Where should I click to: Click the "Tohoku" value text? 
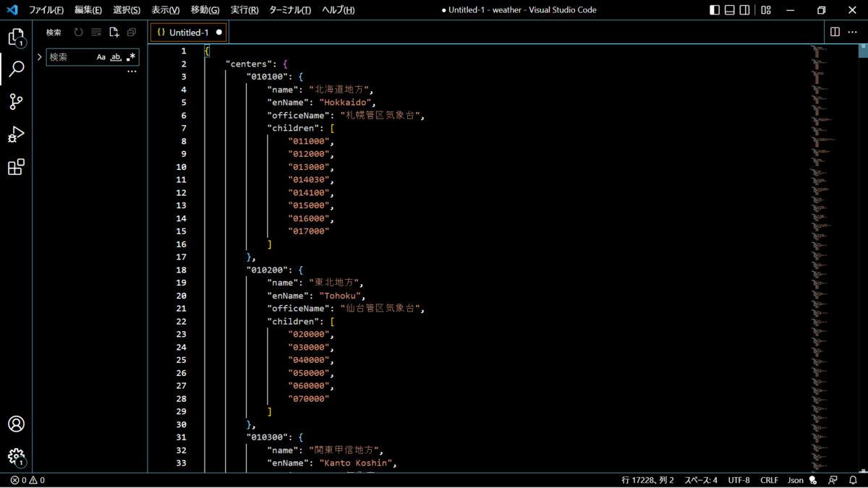[340, 296]
